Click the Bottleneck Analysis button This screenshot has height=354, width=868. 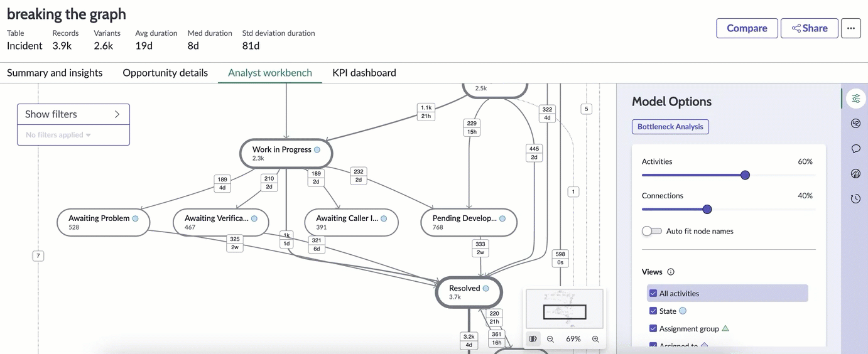click(x=670, y=127)
